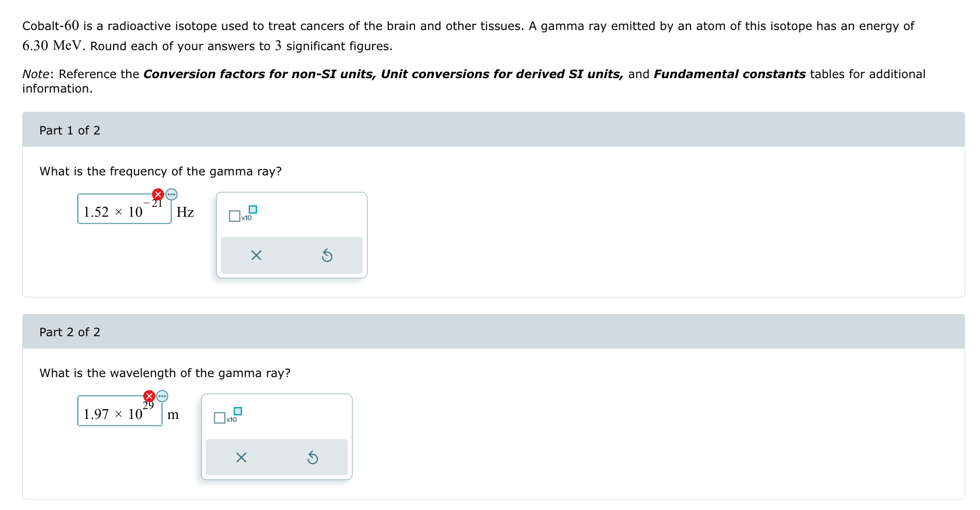980x510 pixels.
Task: Open the ellipsis options on the wavelength answer
Action: click(x=162, y=397)
